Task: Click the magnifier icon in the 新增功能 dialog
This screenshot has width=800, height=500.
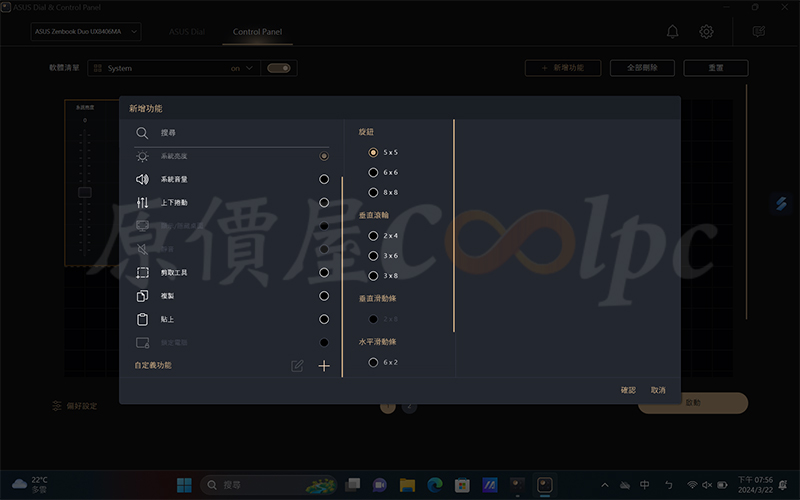Action: click(142, 133)
